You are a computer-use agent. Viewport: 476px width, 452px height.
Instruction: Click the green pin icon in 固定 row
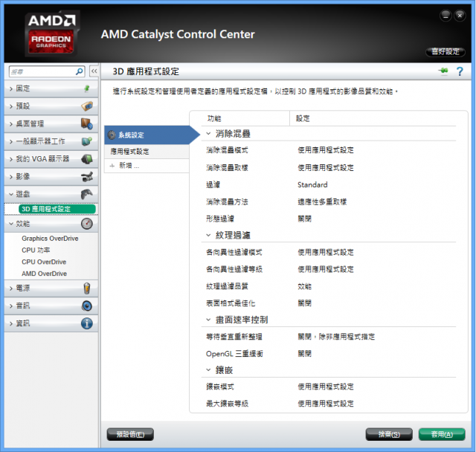(87, 88)
